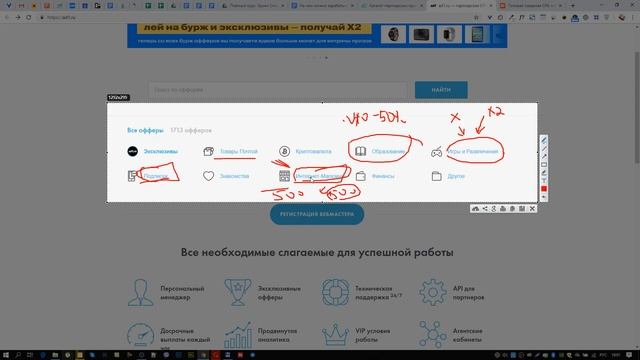Click the РЕГИСТРАЦИЯ ВЕБМАСТЕРА button
The width and height of the screenshot is (640, 360).
pos(317,214)
